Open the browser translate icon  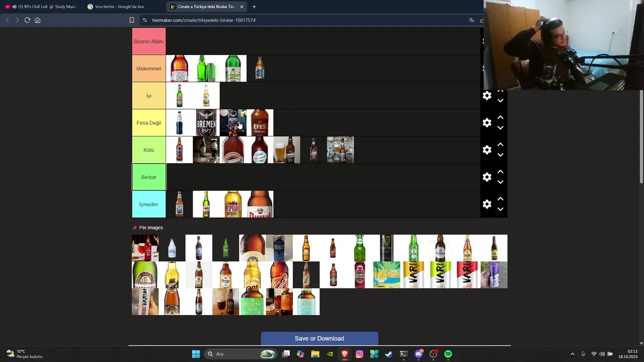pos(471,20)
